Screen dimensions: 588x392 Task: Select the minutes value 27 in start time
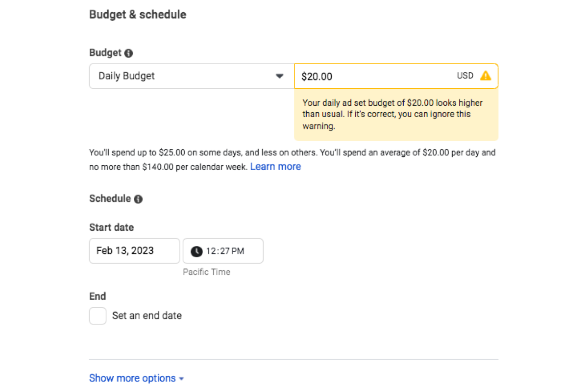[224, 251]
